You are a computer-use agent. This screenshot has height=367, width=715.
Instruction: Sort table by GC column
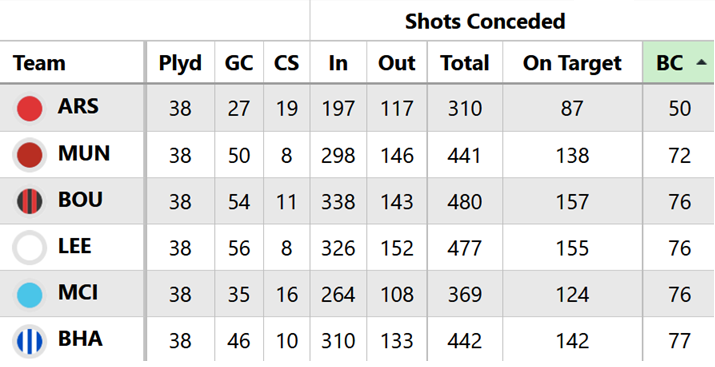[x=239, y=63]
